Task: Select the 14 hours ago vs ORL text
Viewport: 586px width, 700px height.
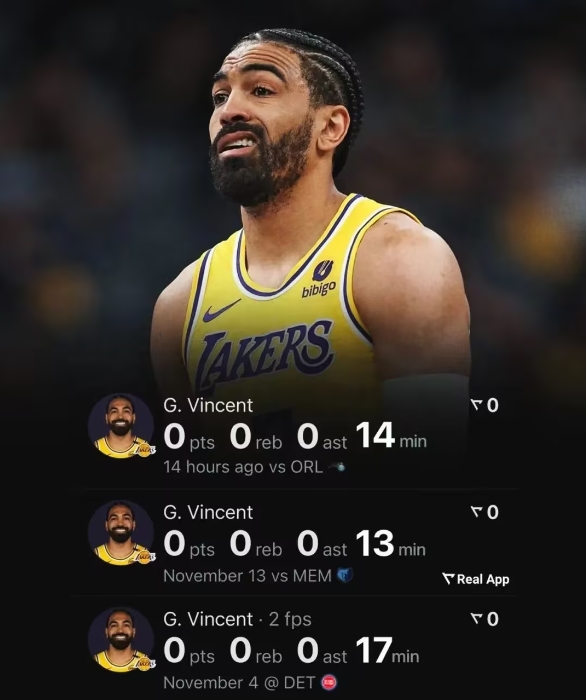Action: (243, 467)
